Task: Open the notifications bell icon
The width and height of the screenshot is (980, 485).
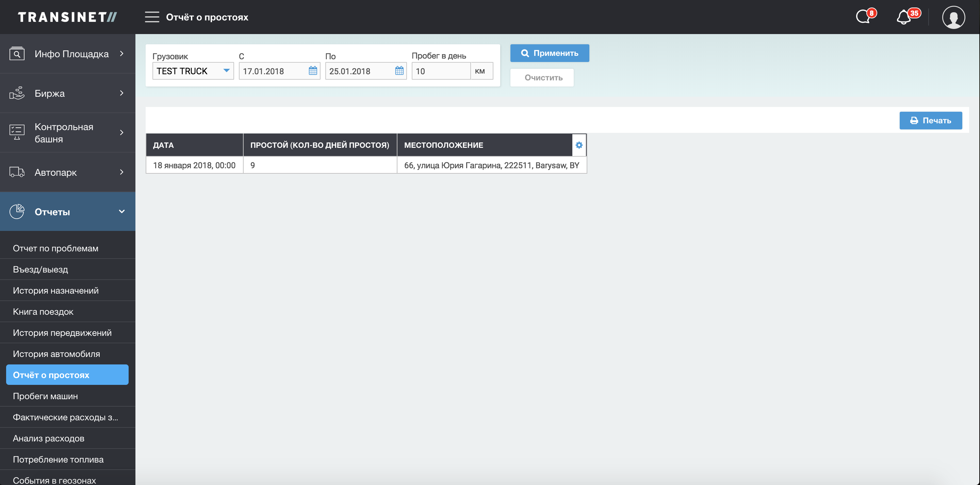Action: click(904, 17)
